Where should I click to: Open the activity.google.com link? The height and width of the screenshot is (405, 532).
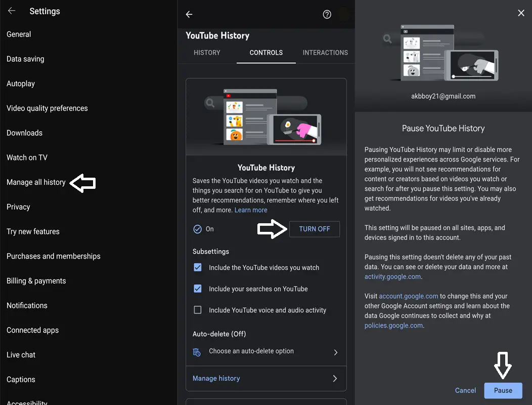pyautogui.click(x=392, y=276)
